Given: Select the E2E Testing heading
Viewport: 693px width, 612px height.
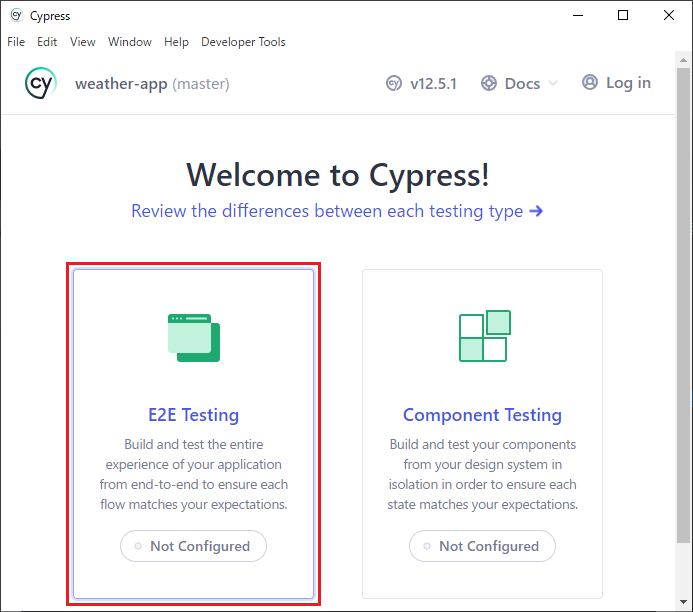Looking at the screenshot, I should 194,415.
